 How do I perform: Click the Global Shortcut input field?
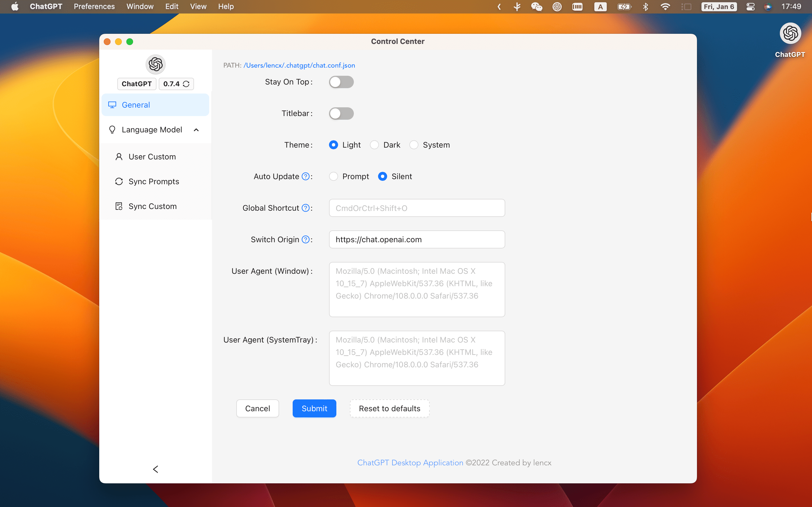[417, 208]
